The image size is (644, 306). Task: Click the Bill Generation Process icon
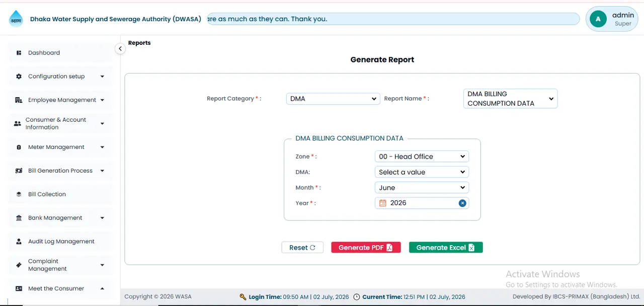(x=19, y=171)
